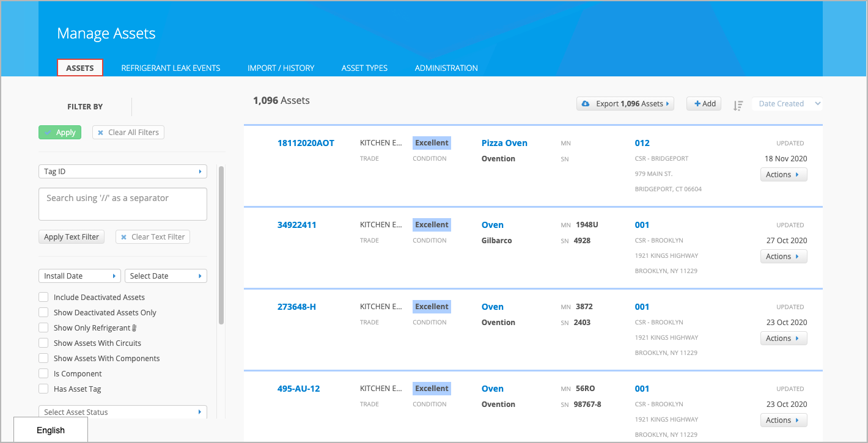Click the X icon in Clear All Filters

(101, 133)
